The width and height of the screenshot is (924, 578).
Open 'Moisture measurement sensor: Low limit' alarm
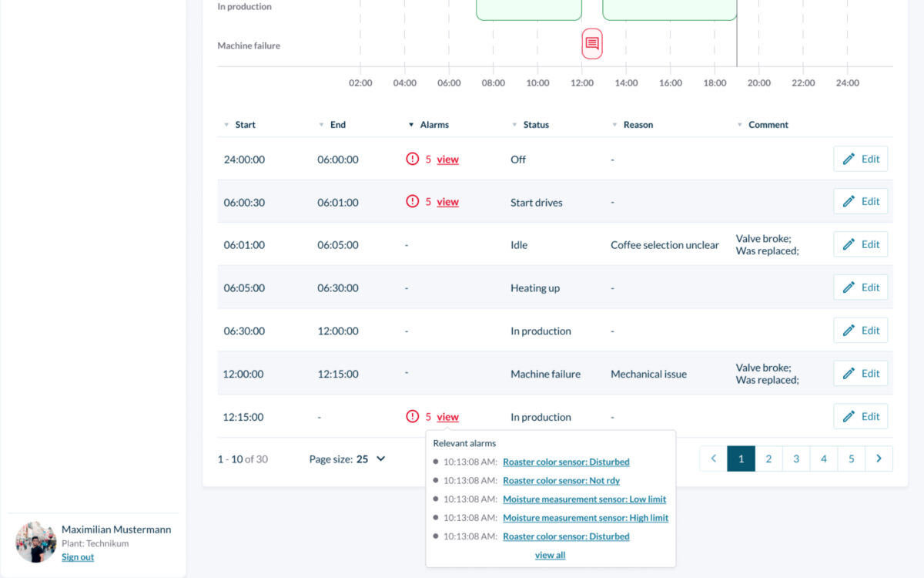click(x=584, y=499)
